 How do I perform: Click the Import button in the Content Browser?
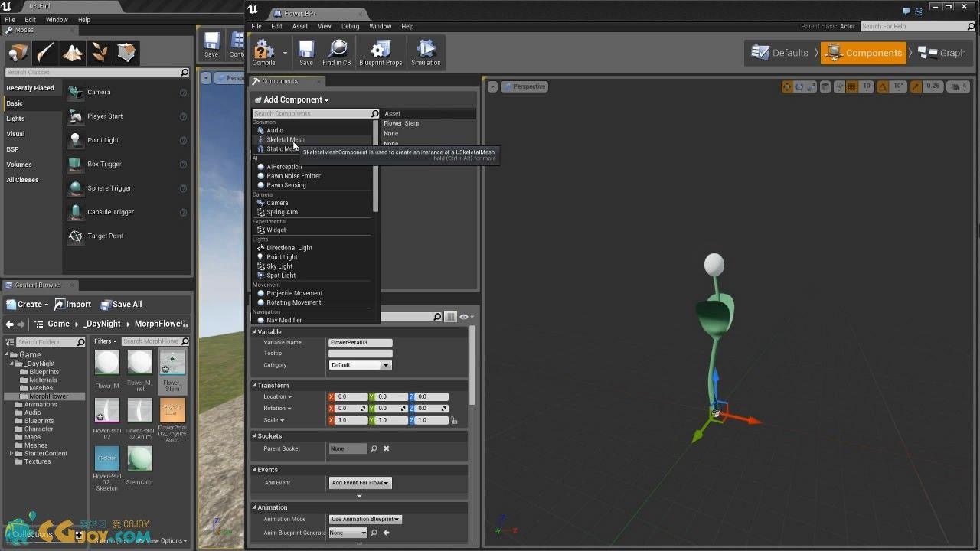click(x=73, y=304)
